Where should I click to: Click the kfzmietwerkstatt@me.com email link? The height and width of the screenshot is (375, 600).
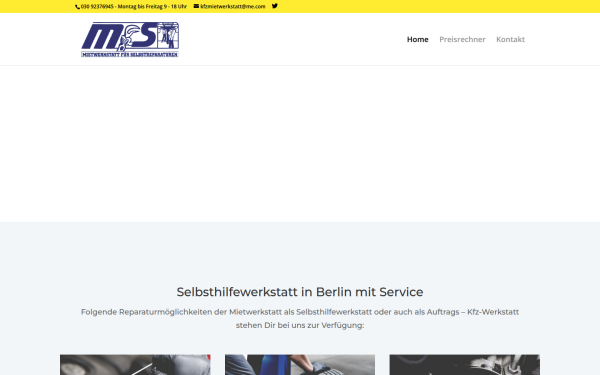click(233, 7)
